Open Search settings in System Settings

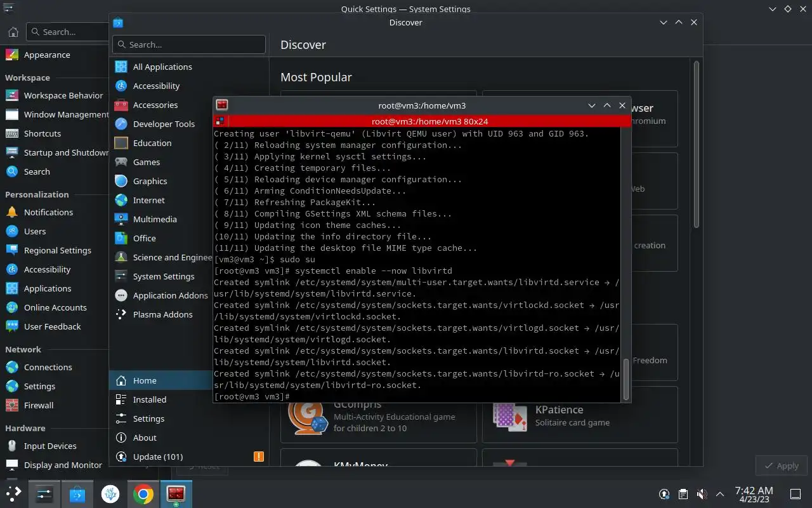55,171
